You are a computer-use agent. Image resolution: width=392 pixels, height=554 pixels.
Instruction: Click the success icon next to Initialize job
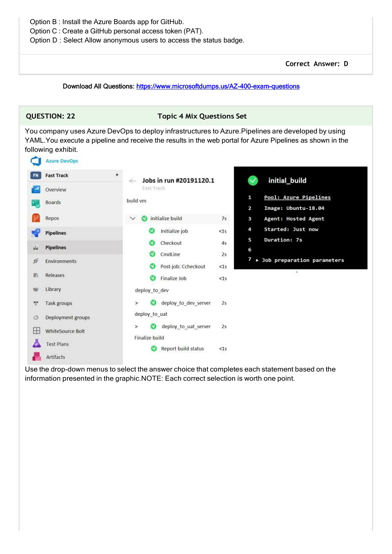pyautogui.click(x=152, y=231)
